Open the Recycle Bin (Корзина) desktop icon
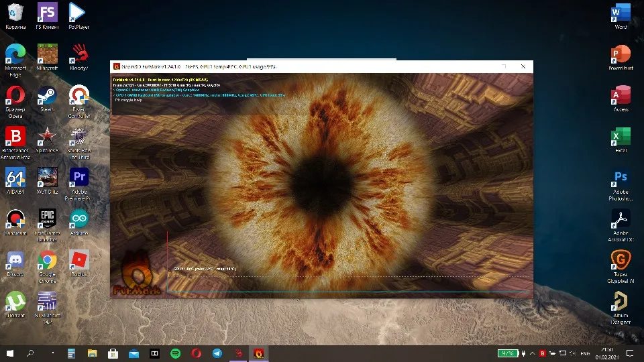Screen dimensions: 644x362 (x=15, y=16)
